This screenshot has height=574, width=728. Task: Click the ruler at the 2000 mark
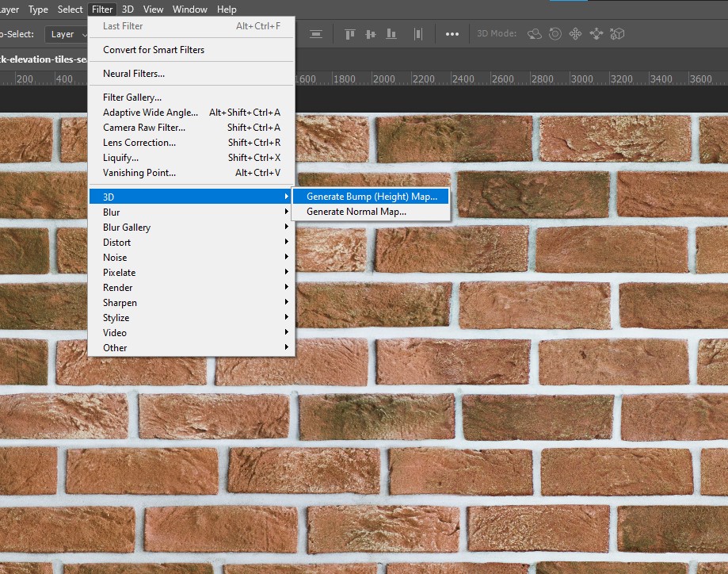tap(384, 79)
